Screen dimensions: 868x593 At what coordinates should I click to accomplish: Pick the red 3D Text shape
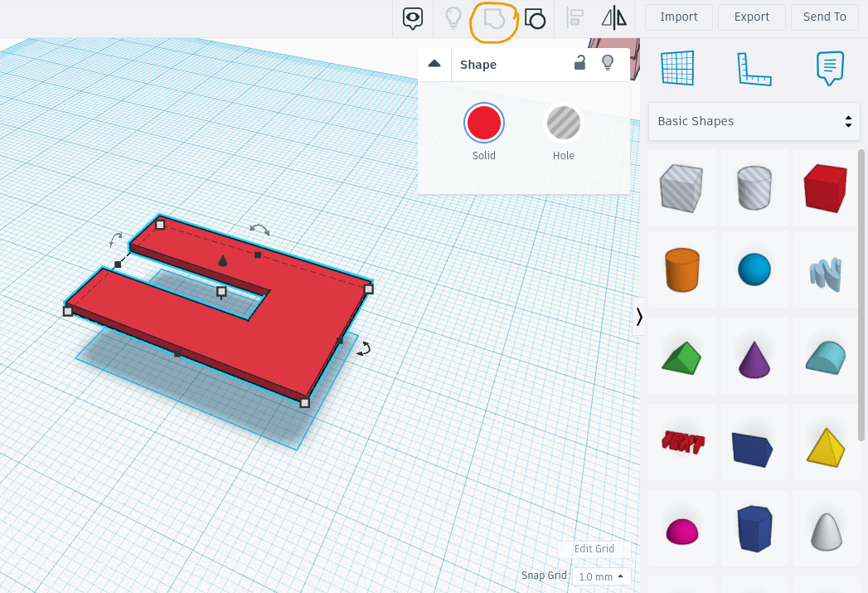coord(682,442)
